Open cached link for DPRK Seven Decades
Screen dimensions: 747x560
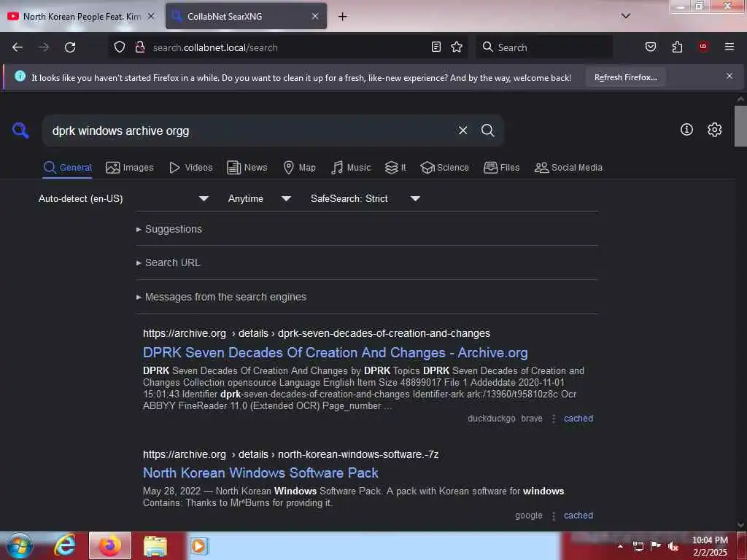coord(578,419)
